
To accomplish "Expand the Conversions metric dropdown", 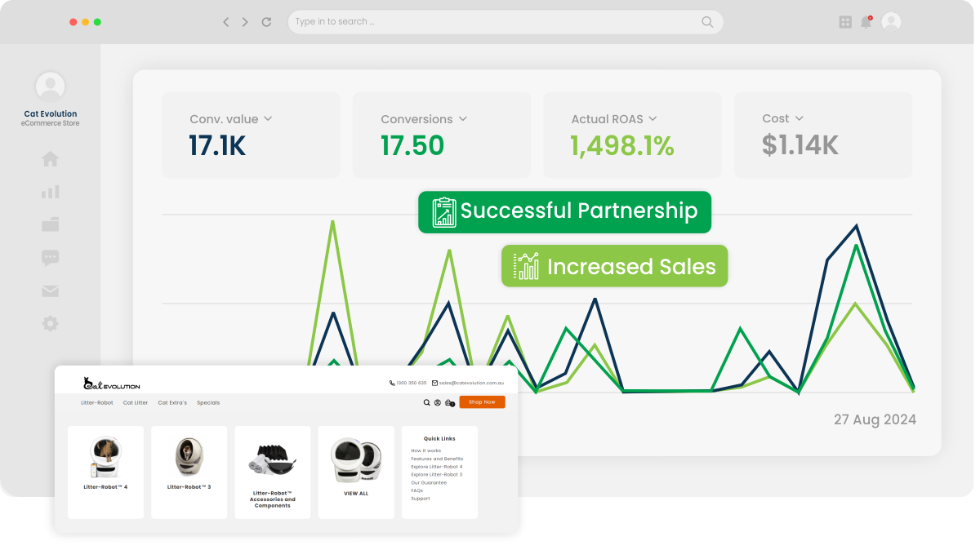I will [463, 119].
